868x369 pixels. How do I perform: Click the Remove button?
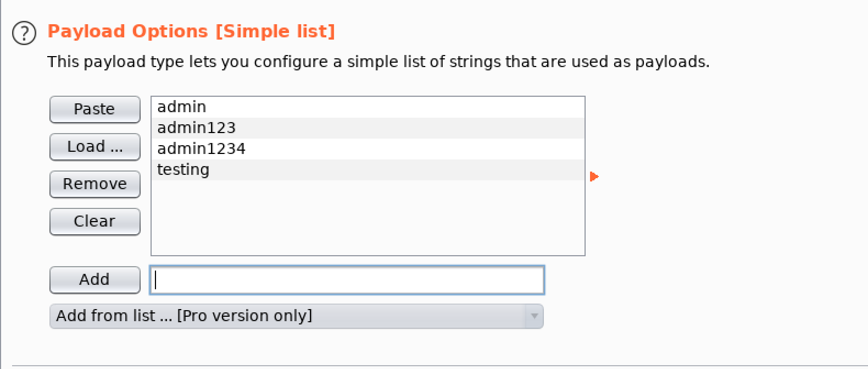click(94, 184)
